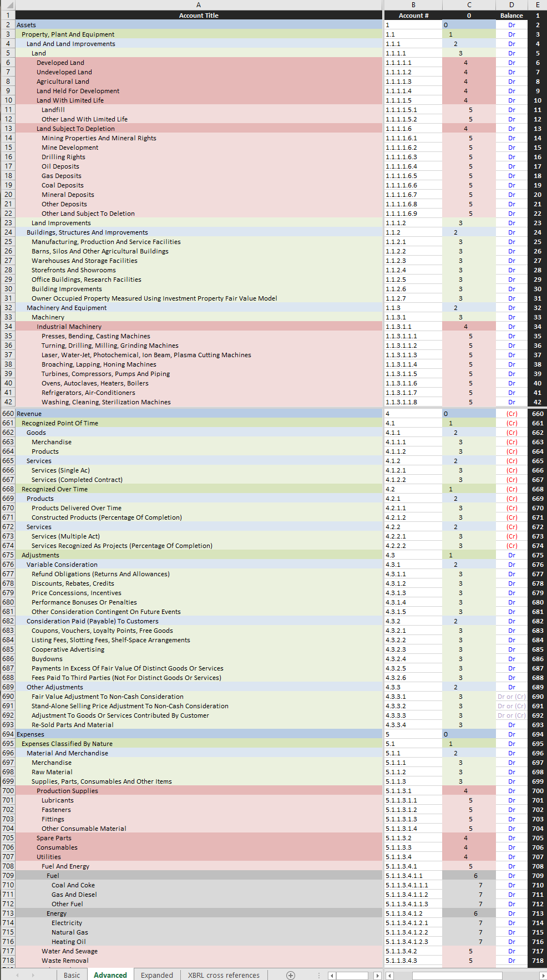Click the Account # header cell
Viewport: 547px width, 980px height.
click(x=413, y=16)
